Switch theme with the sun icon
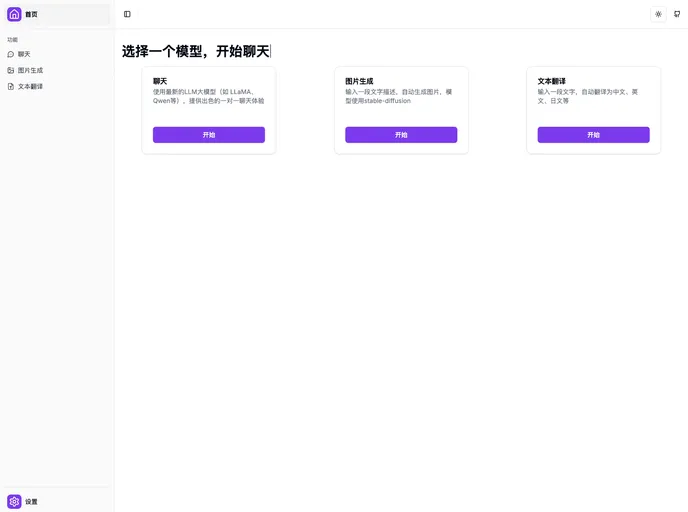The width and height of the screenshot is (688, 512). [x=658, y=14]
